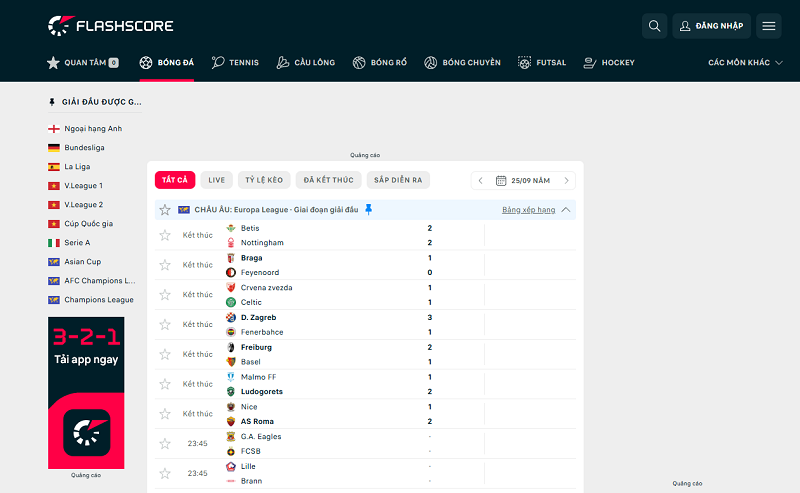Favorite the Europa League competition star

165,210
